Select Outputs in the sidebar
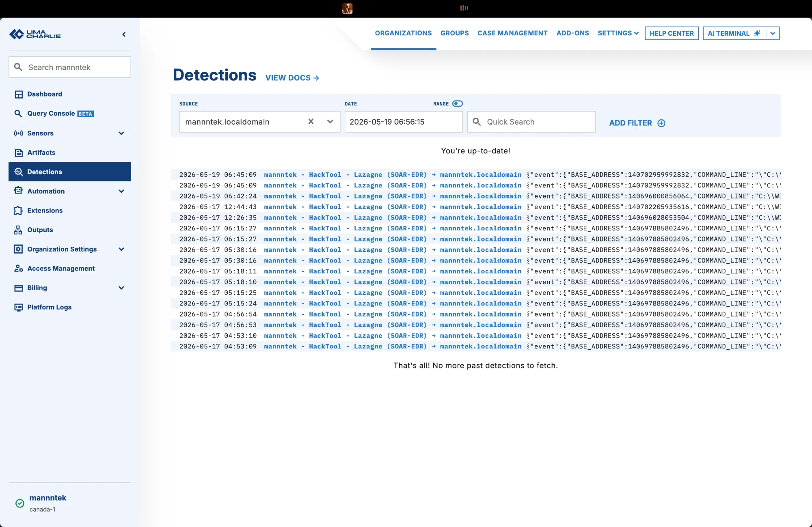Screen dimensions: 812x527 [70, 230]
